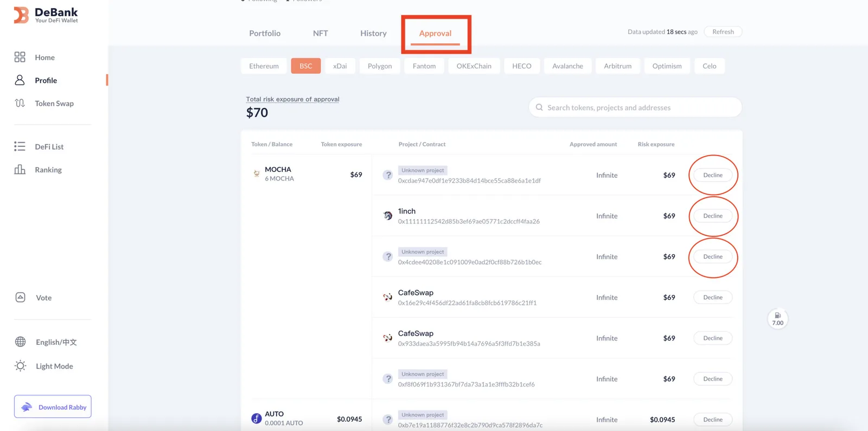
Task: Select the BSC chain filter
Action: click(306, 66)
